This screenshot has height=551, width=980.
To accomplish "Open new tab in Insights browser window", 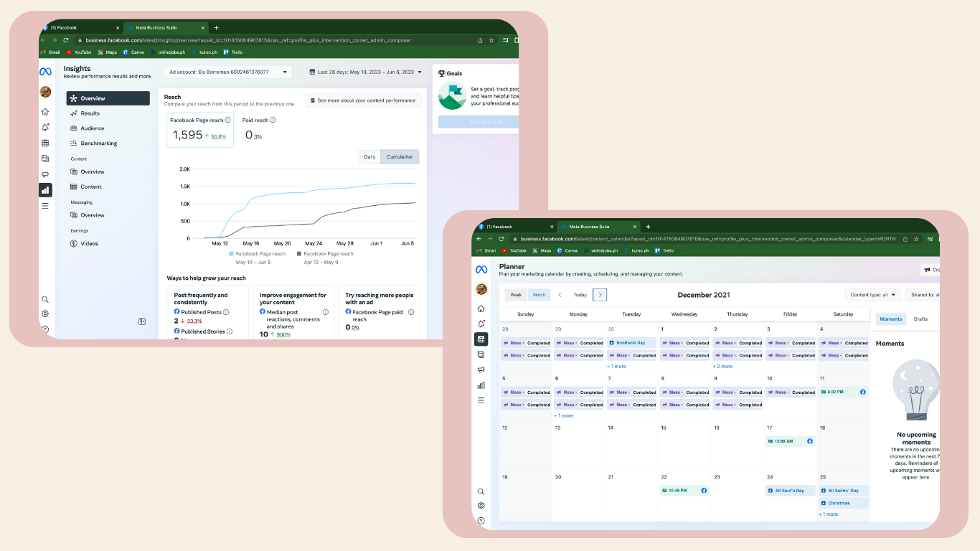I will (x=216, y=28).
